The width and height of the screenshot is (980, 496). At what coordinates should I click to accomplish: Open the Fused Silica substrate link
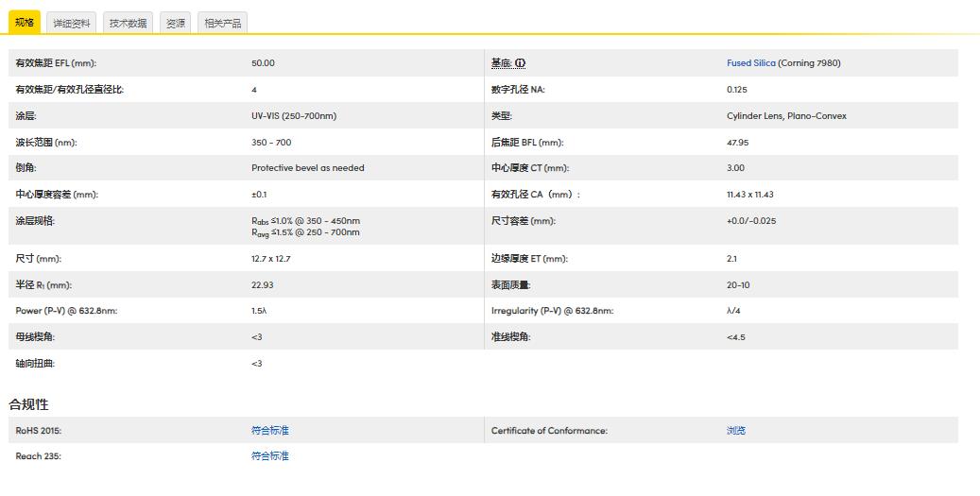(x=751, y=63)
